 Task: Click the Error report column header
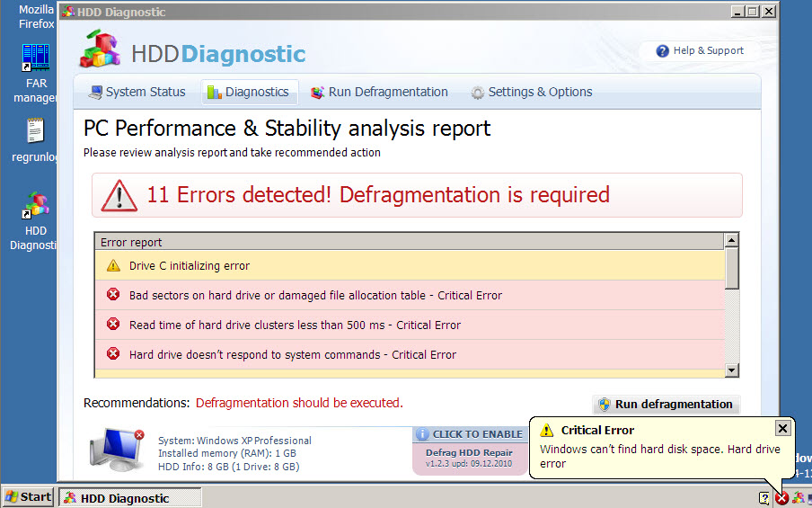(410, 242)
